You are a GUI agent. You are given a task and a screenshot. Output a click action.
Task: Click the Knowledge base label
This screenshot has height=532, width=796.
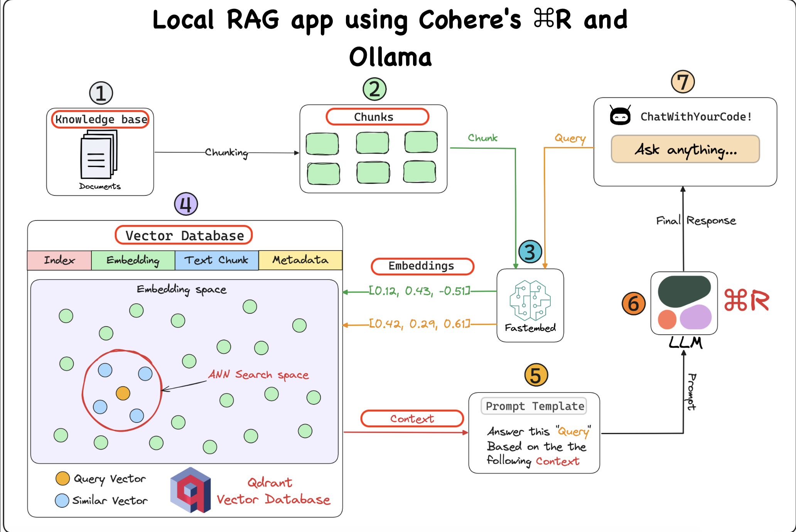(100, 119)
